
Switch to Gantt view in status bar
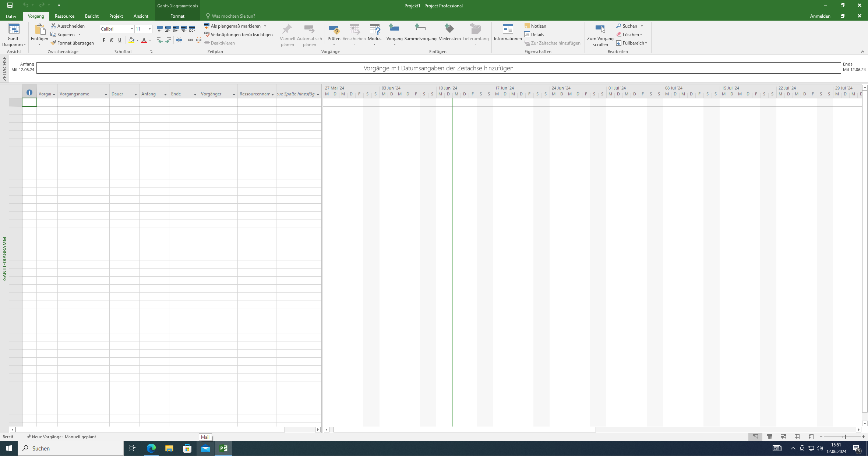coord(755,437)
